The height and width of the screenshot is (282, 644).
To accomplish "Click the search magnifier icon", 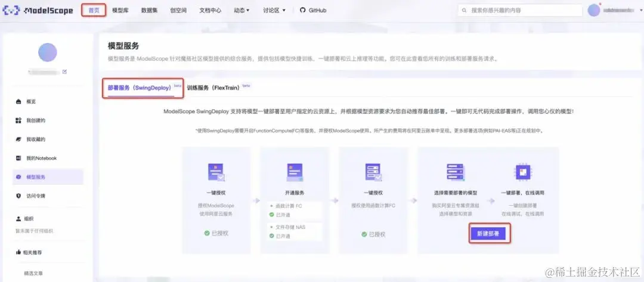I will (465, 10).
